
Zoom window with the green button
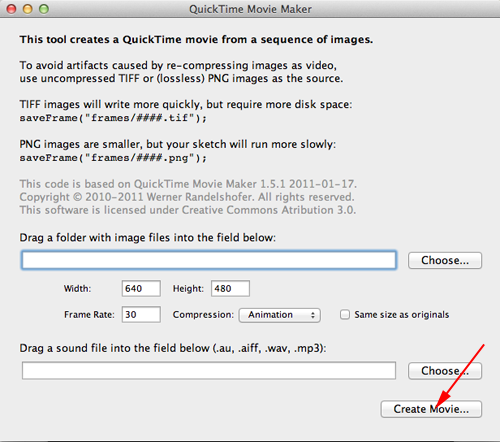pyautogui.click(x=44, y=9)
